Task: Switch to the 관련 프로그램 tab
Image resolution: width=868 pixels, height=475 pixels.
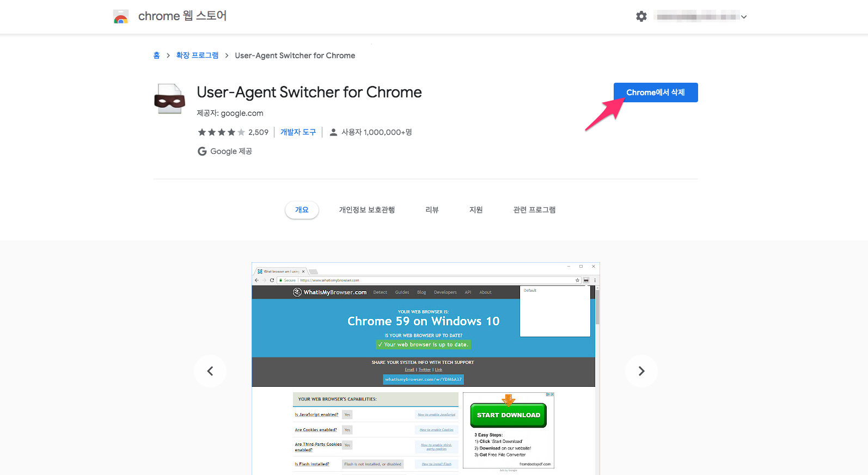Action: pos(534,210)
